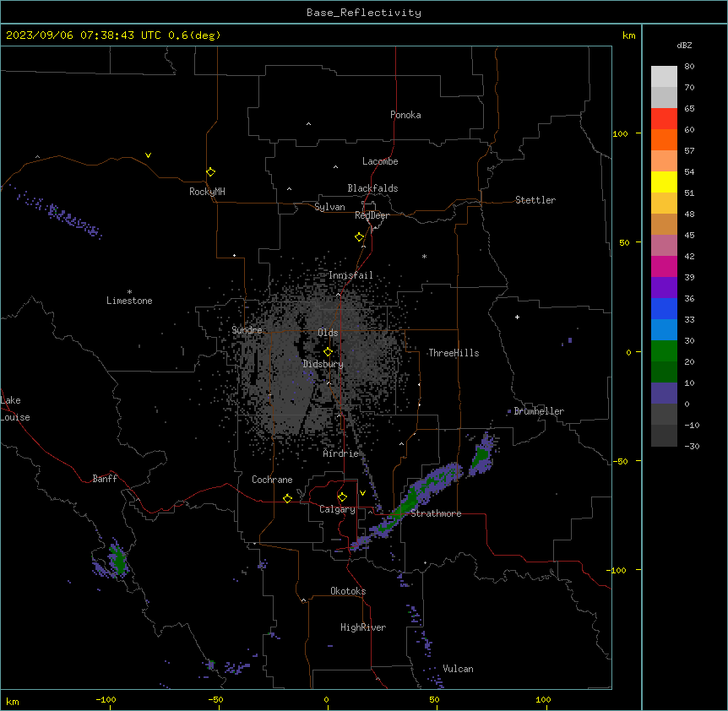Click the Stettler label
The height and width of the screenshot is (711, 728).
pyautogui.click(x=535, y=200)
